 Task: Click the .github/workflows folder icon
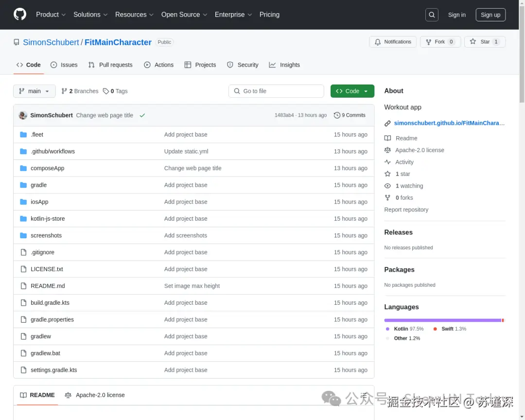(x=23, y=151)
